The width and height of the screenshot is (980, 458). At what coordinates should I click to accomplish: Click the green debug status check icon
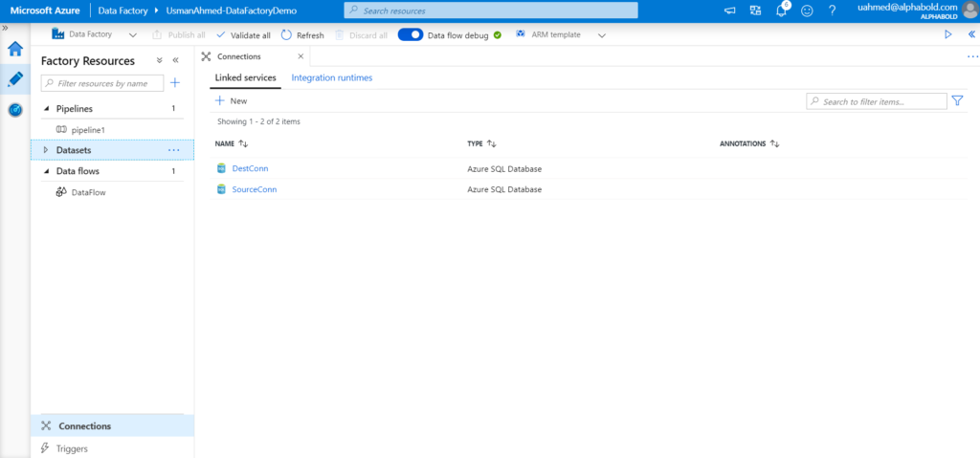pyautogui.click(x=498, y=35)
